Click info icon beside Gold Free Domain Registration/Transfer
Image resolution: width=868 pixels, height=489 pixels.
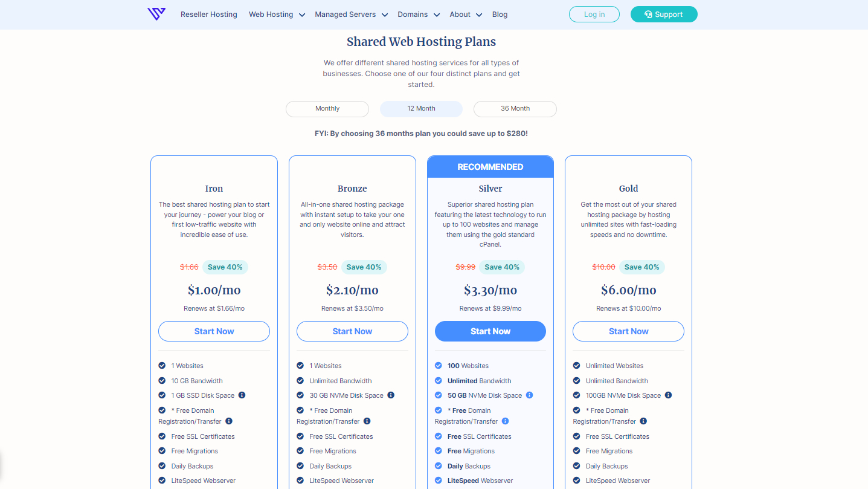point(643,421)
